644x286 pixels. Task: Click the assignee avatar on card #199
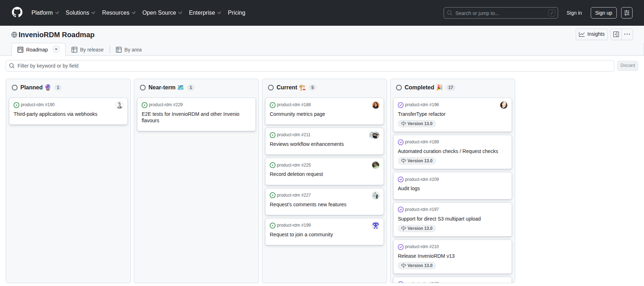point(376,226)
